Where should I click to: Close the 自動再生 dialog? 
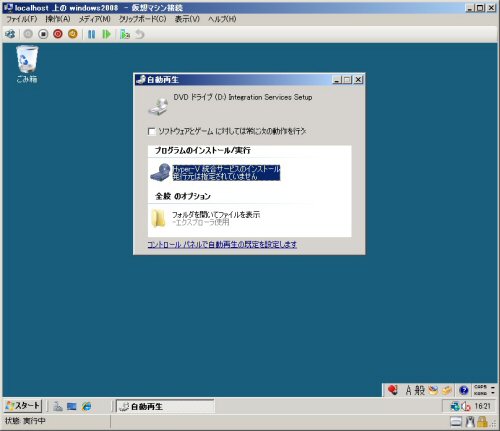pyautogui.click(x=358, y=80)
